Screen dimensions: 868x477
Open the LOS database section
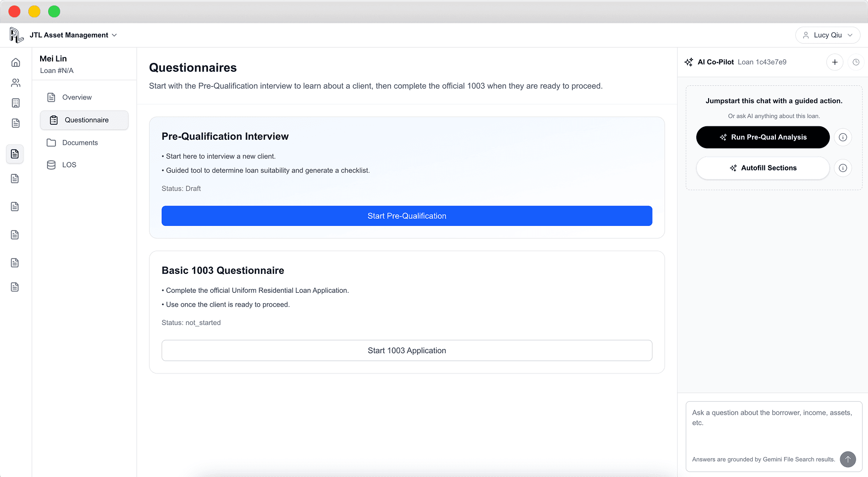click(x=69, y=164)
